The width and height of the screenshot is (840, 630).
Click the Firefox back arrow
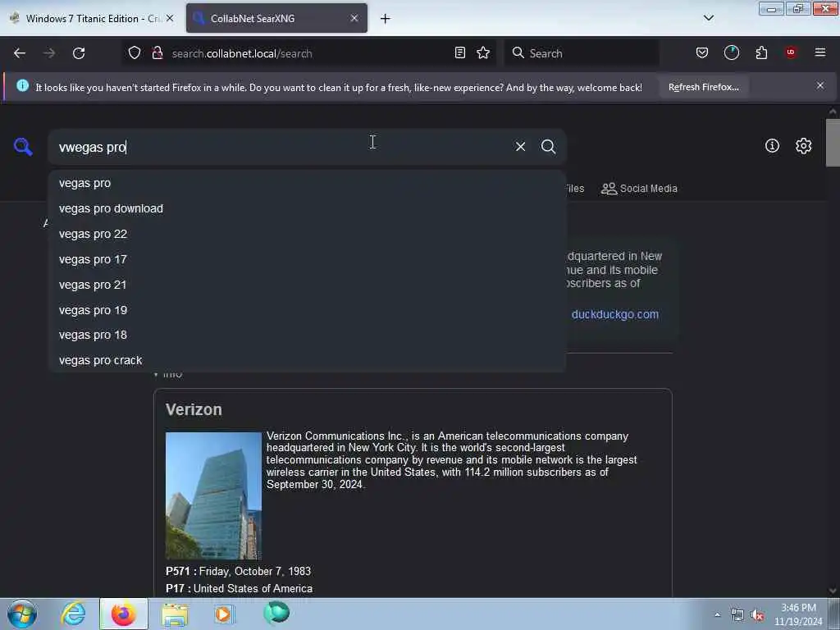(x=20, y=53)
